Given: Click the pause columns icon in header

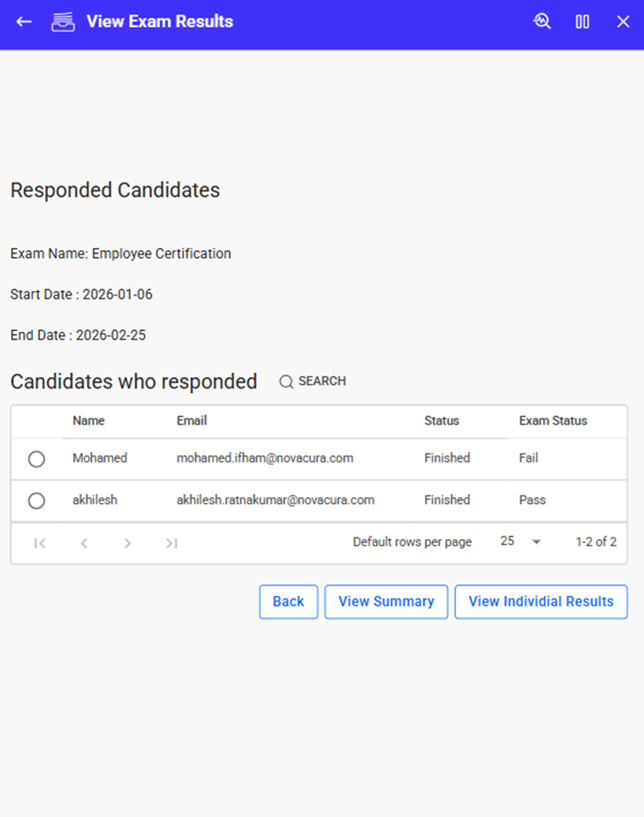Looking at the screenshot, I should coord(582,22).
